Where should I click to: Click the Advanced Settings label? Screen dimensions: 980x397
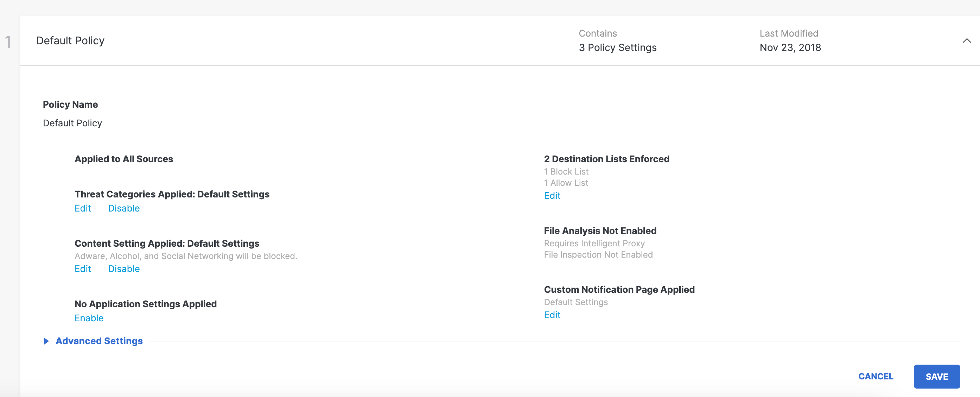click(99, 341)
